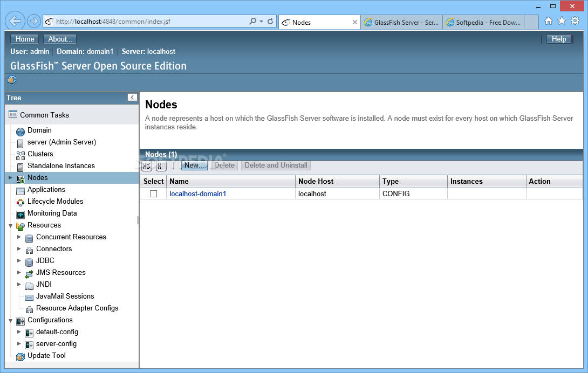Collapse the Resources tree node
Viewport: 588px width, 373px height.
pos(10,226)
